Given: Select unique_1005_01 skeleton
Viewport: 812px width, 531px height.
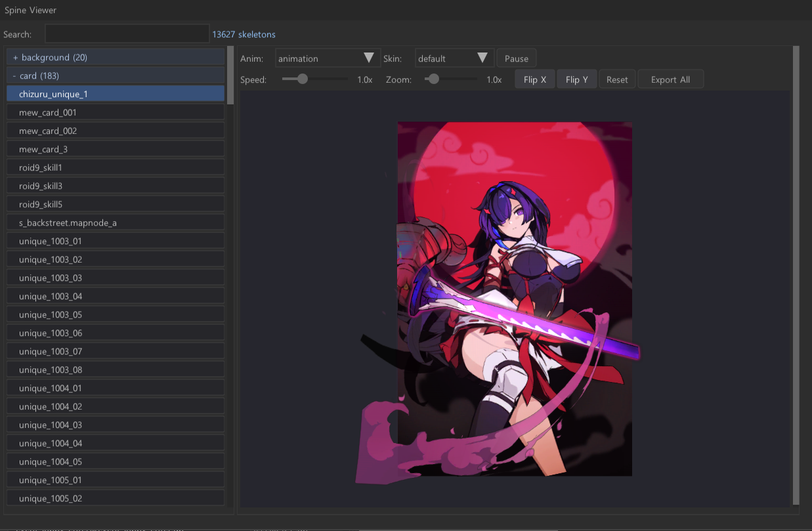Looking at the screenshot, I should (x=116, y=480).
